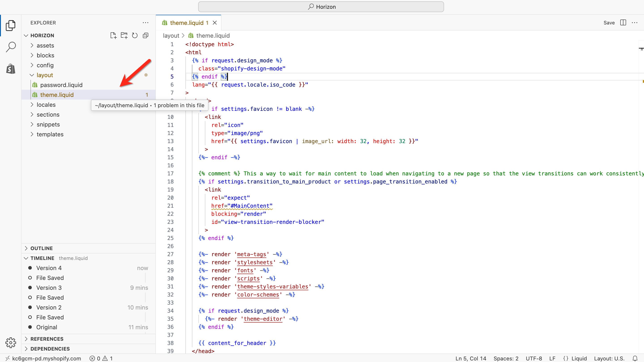Collapse the layout folder
Screen dimensions: 644x362
45,75
